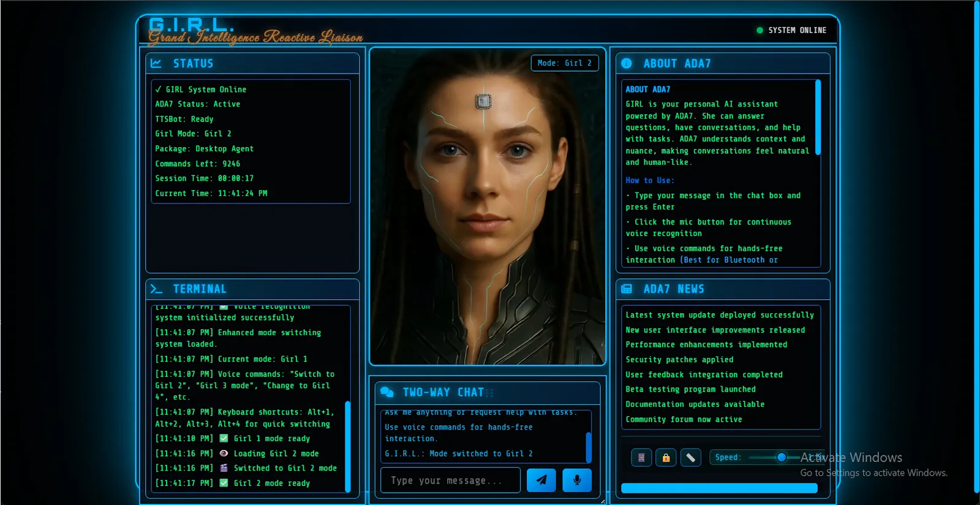Click the Terminal panel scrollbar
980x505 pixels.
tap(348, 446)
